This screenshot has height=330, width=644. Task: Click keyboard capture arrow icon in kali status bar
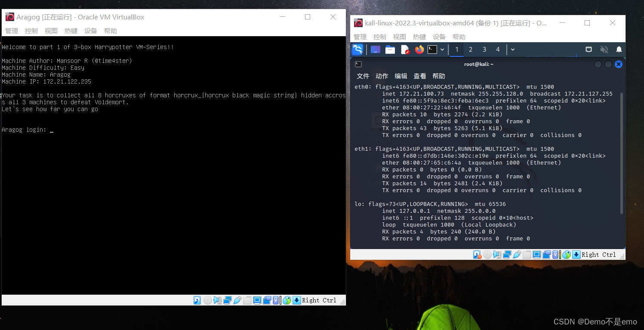click(576, 255)
